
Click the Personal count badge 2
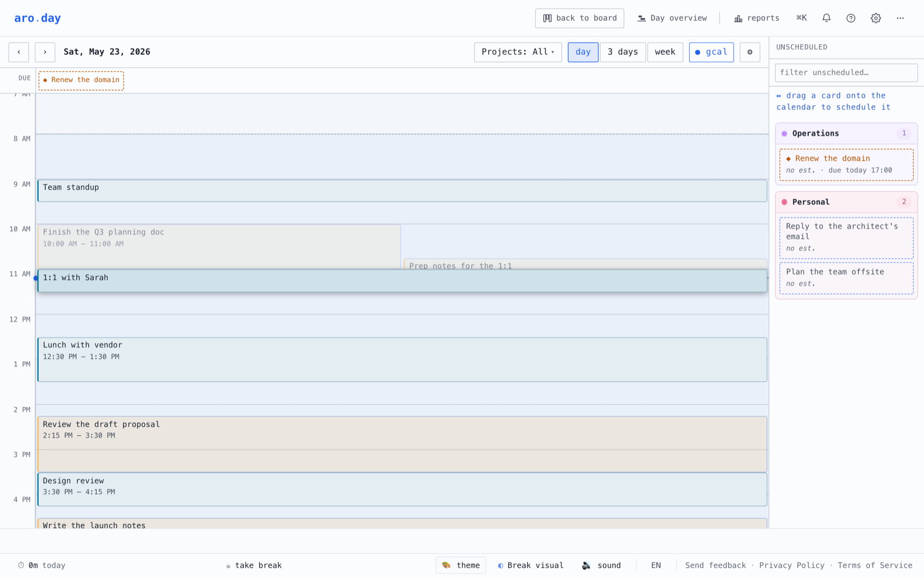(904, 202)
